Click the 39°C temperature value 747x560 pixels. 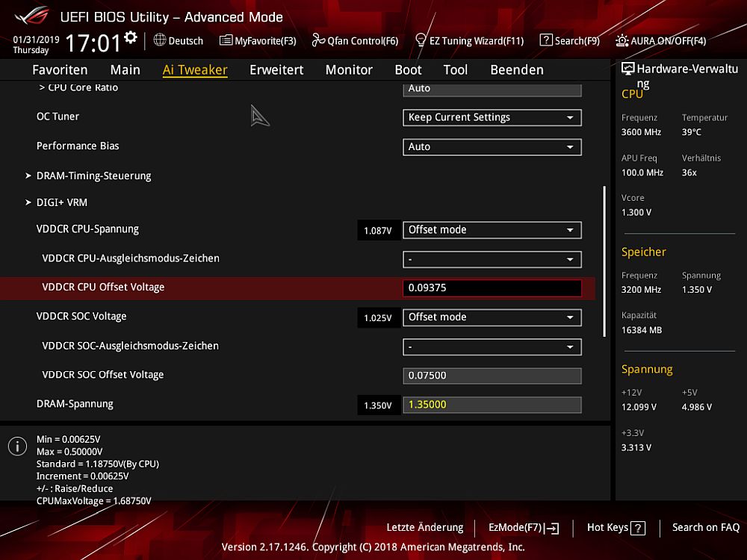point(691,132)
